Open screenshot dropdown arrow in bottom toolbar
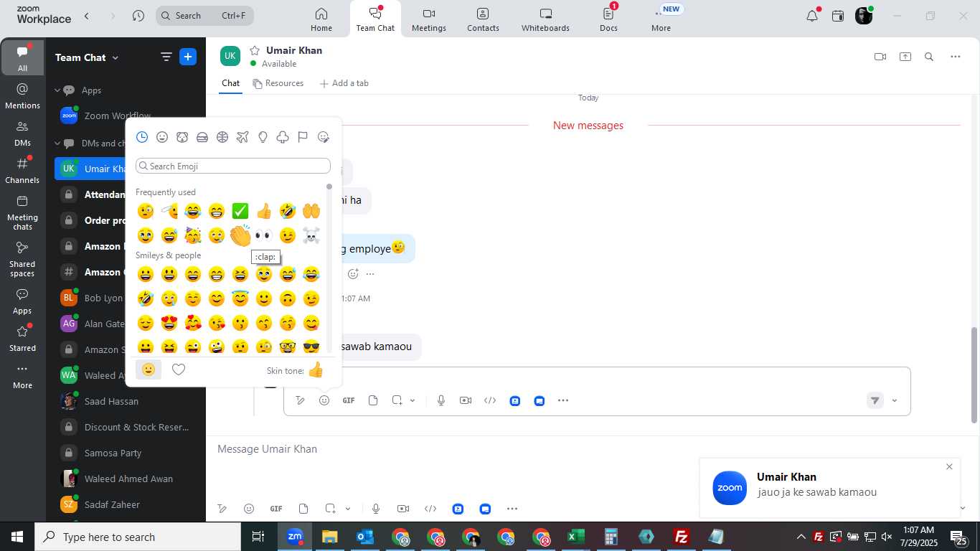The width and height of the screenshot is (980, 551). pyautogui.click(x=348, y=509)
